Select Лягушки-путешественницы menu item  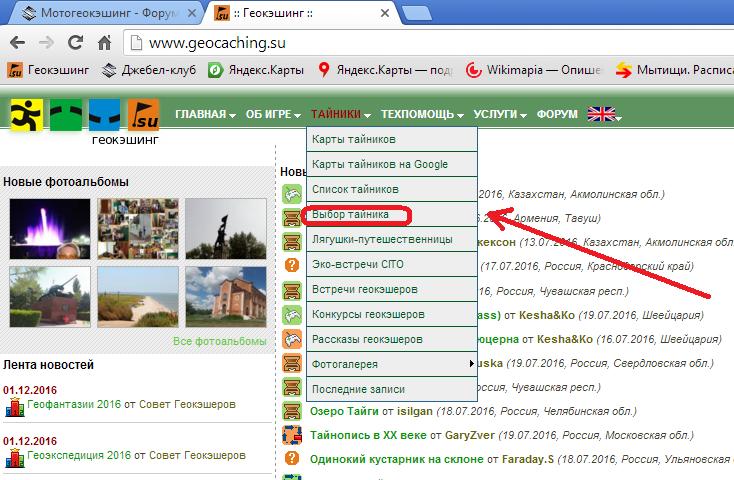392,239
